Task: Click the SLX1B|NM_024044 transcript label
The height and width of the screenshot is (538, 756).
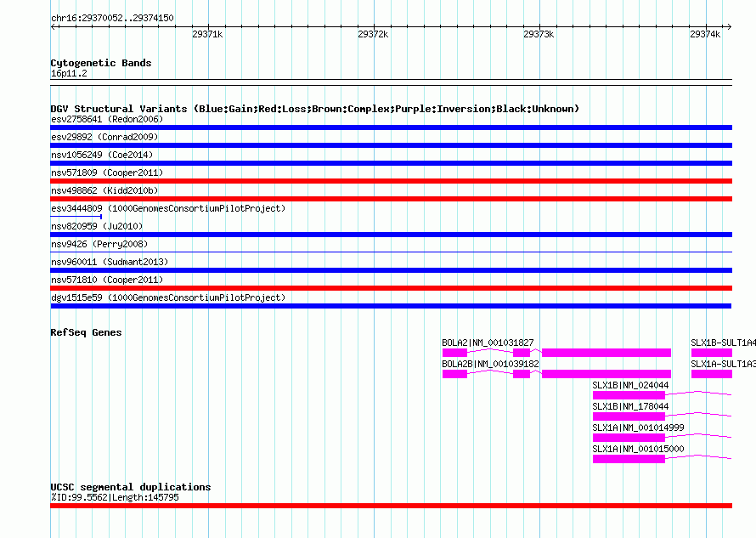Action: pyautogui.click(x=630, y=385)
